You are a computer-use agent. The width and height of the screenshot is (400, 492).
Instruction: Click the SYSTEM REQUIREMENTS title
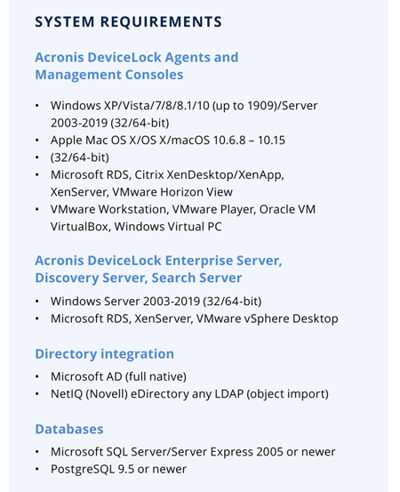pos(128,22)
